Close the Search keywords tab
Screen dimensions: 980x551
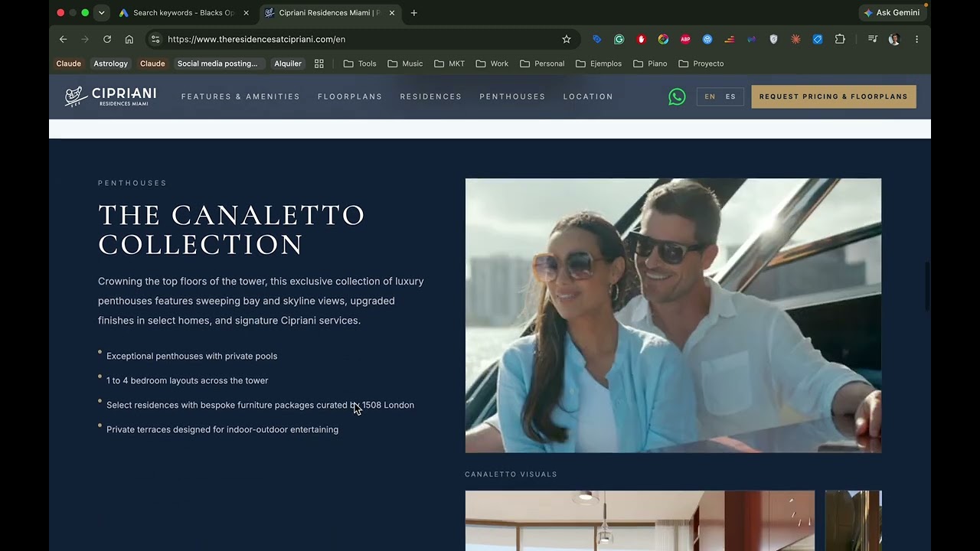click(x=246, y=13)
